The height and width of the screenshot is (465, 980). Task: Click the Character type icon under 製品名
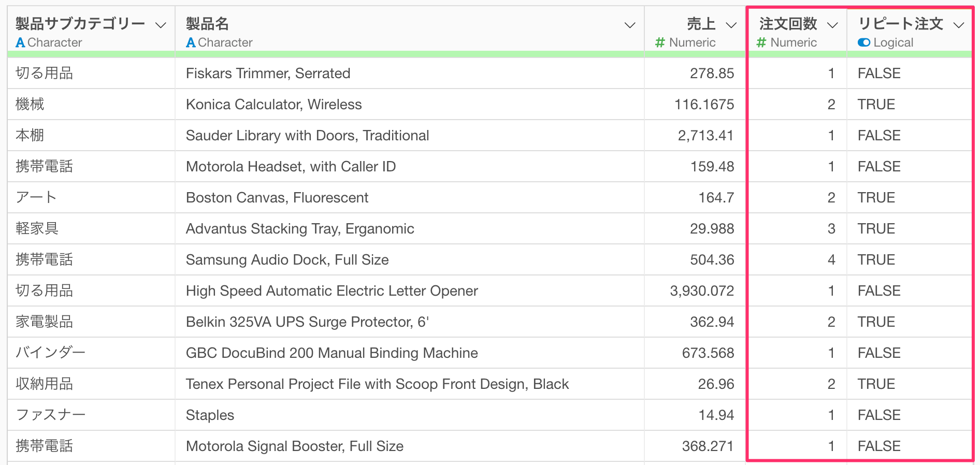pos(191,43)
